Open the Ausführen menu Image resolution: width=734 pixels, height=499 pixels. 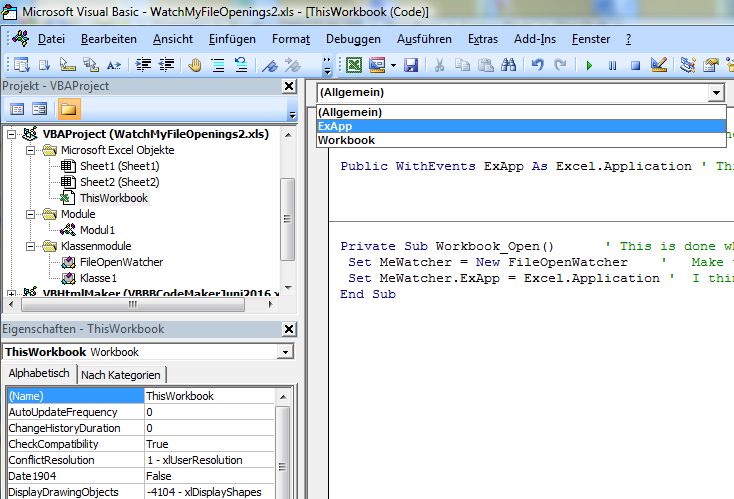(x=424, y=39)
